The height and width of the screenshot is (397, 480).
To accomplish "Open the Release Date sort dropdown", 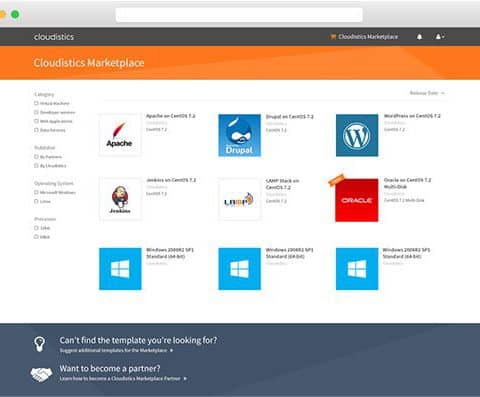I will 427,93.
